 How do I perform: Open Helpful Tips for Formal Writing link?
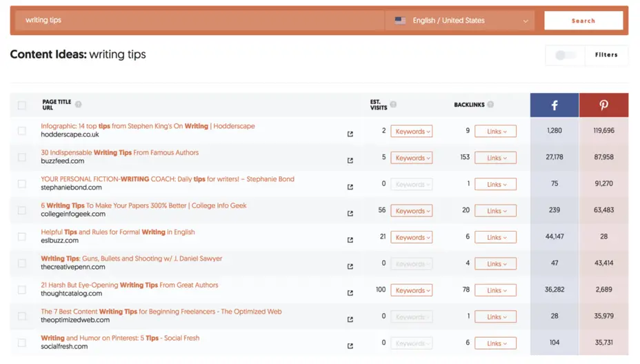[x=118, y=232]
